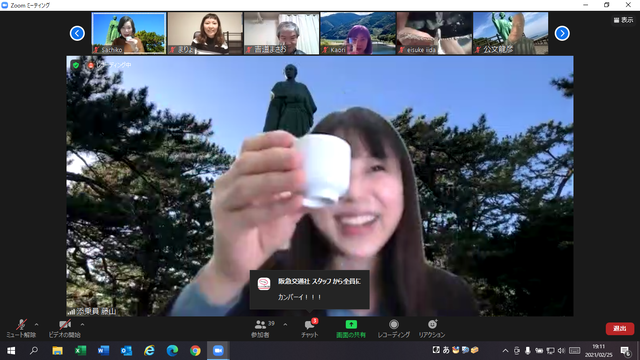This screenshot has width=640, height=360.
Task: Select the Kaori participant thumbnail
Action: tap(358, 33)
